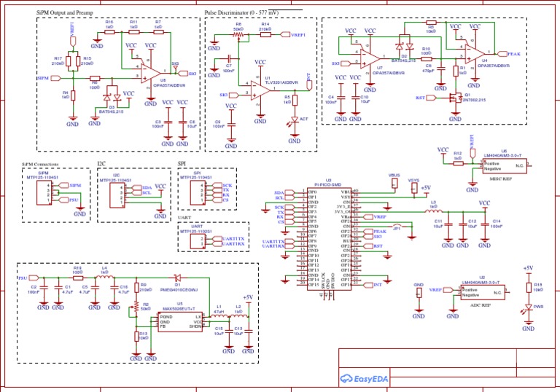Select the U4 OPA357AIDBVR op-amp
Viewport: 560px width, 392px height.
[x=475, y=54]
